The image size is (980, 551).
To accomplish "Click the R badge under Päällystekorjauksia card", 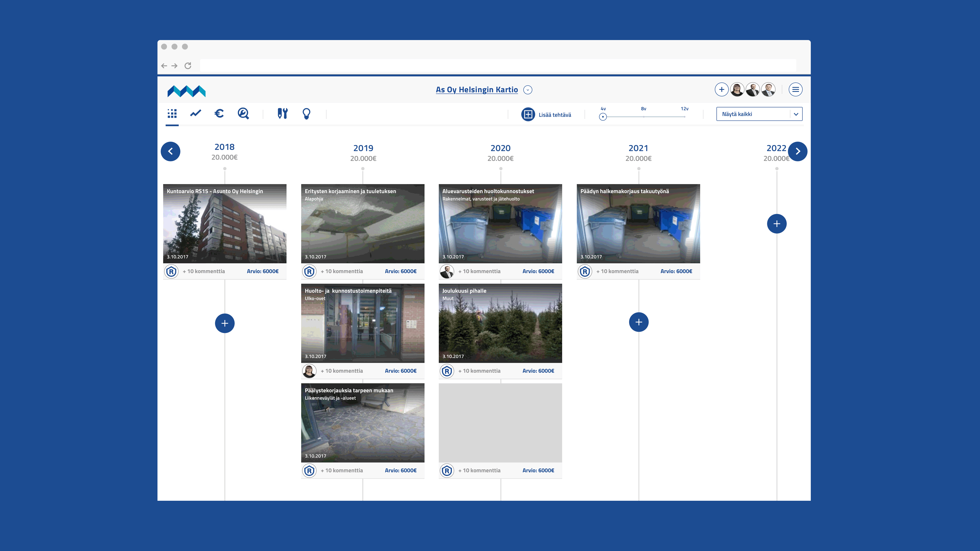I will [x=309, y=471].
